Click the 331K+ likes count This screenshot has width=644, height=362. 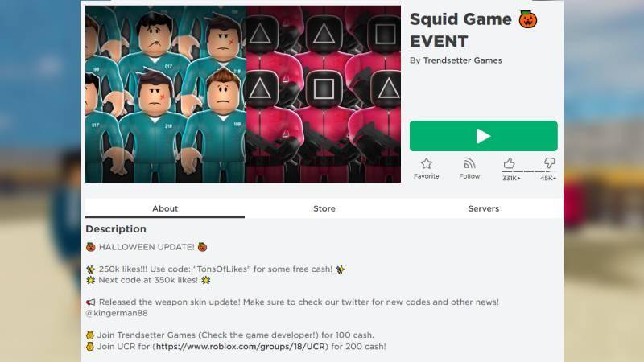point(511,178)
